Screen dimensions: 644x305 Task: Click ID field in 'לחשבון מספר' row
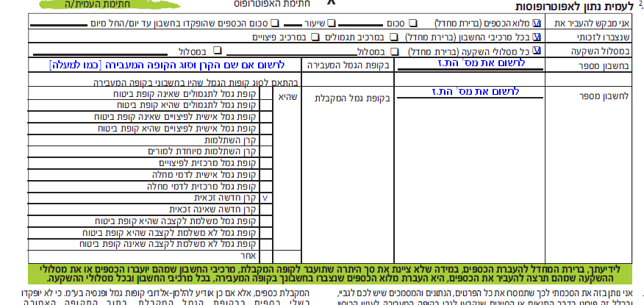[x=470, y=93]
